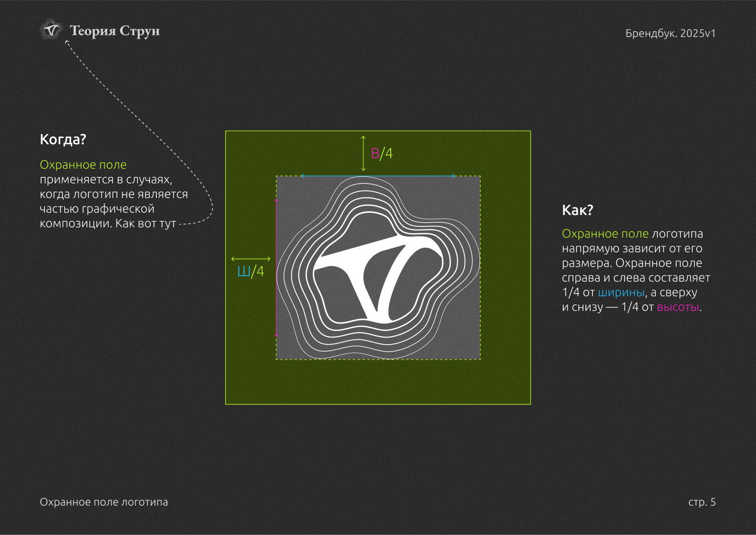Click the green 'Охранное поле' text under Как?
756x535 pixels.
[x=605, y=234]
